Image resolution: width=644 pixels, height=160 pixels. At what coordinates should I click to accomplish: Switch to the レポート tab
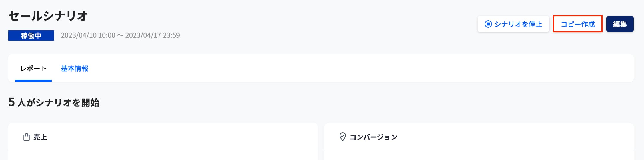point(33,69)
